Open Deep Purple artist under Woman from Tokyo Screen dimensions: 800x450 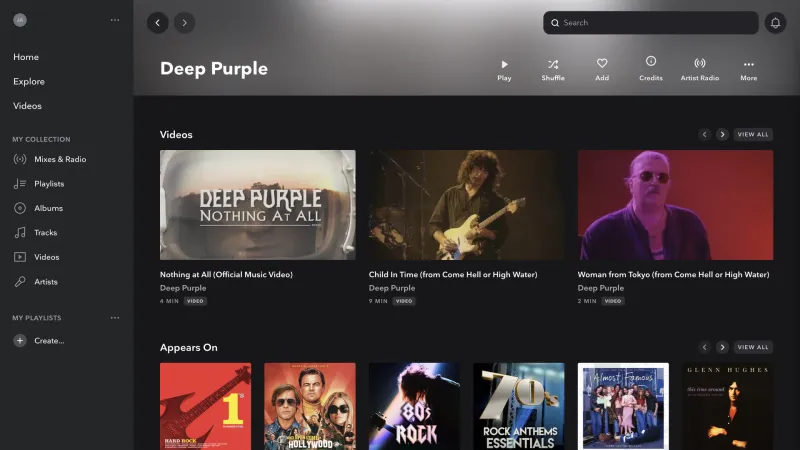tap(601, 288)
